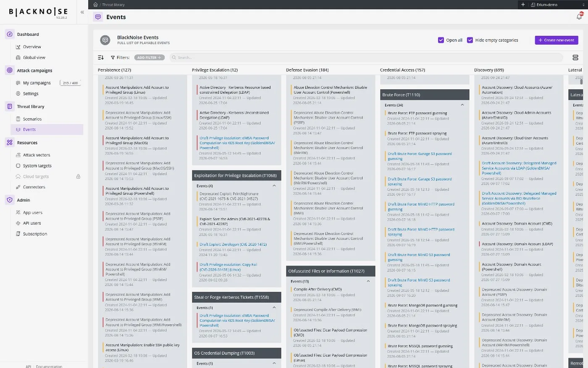Click the Subscription receipt icon
Image resolution: width=588 pixels, height=368 pixels.
click(x=18, y=234)
